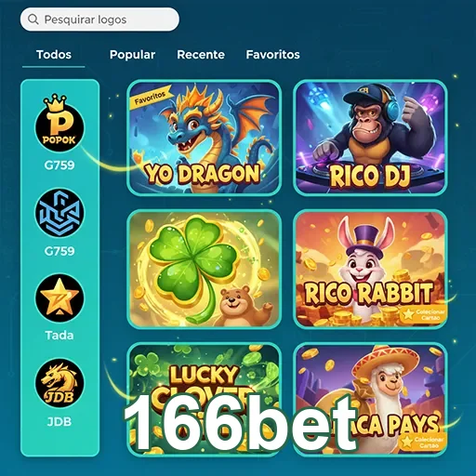Viewport: 476px width, 476px height.
Task: Open the blue geometric G759 provider icon
Action: click(59, 212)
